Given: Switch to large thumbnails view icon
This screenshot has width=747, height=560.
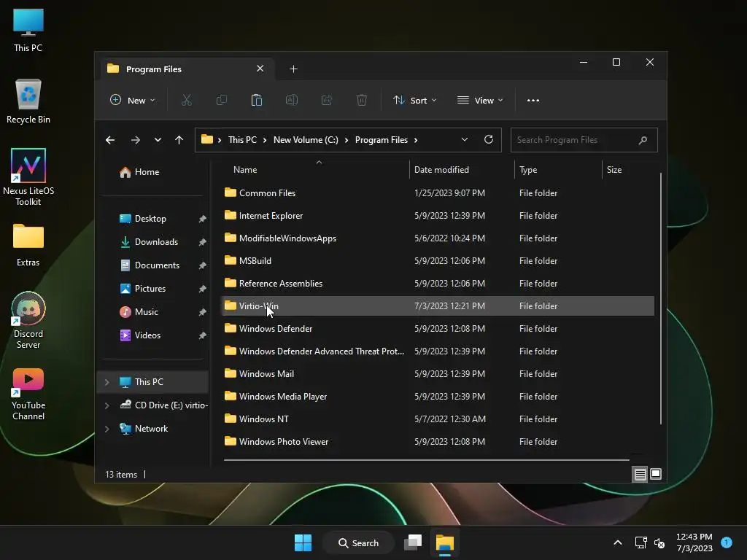Looking at the screenshot, I should pyautogui.click(x=656, y=474).
